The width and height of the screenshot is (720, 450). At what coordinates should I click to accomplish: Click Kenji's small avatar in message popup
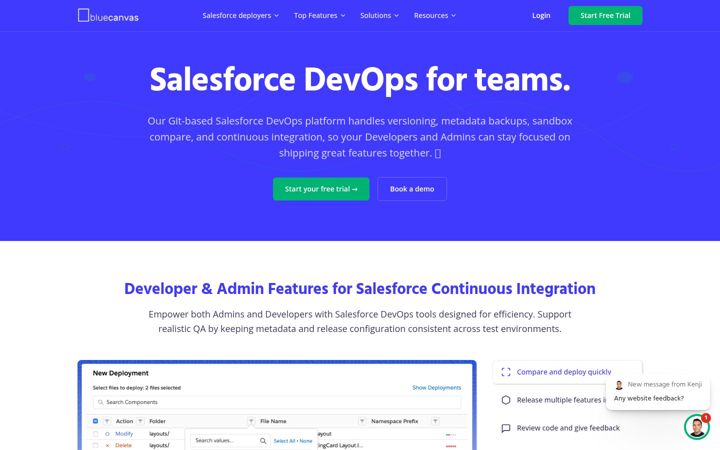[619, 385]
